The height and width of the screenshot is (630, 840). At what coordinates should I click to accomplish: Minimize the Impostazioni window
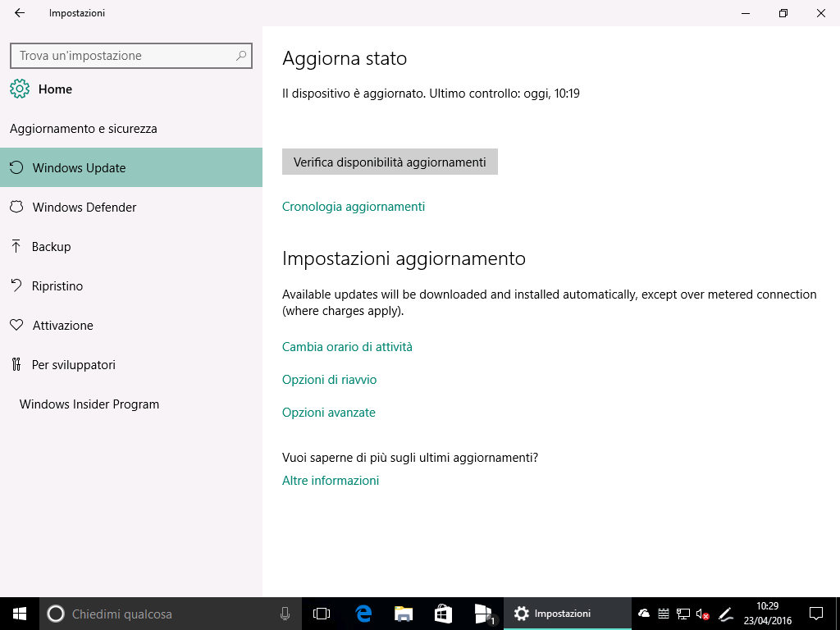[x=745, y=13]
